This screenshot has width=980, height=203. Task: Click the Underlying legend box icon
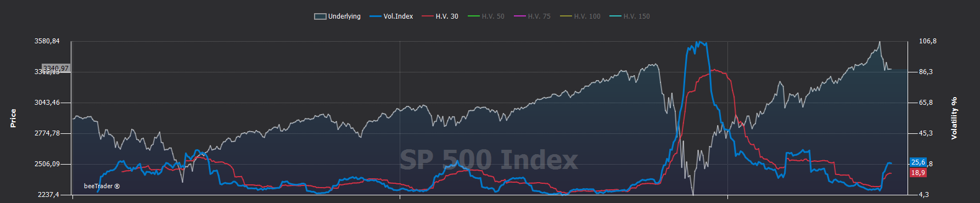320,16
